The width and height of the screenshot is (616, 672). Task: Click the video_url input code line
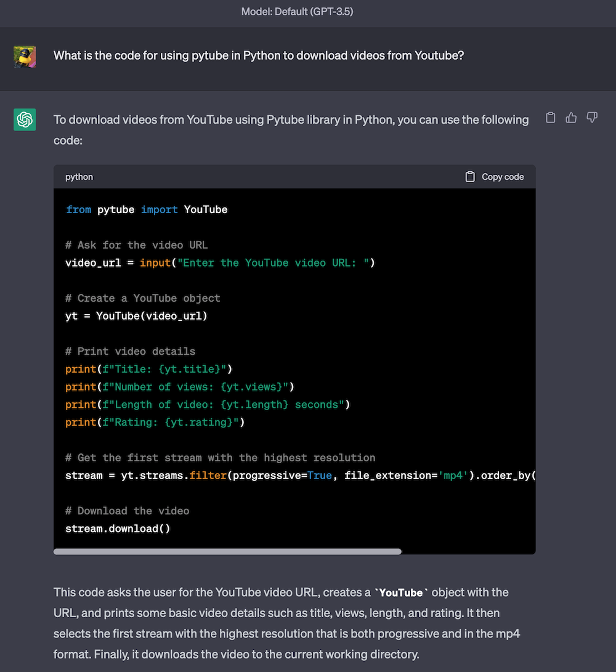point(220,263)
